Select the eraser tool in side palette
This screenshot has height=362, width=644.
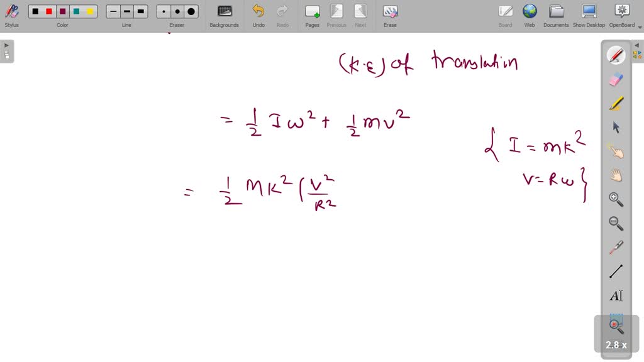coord(616,79)
